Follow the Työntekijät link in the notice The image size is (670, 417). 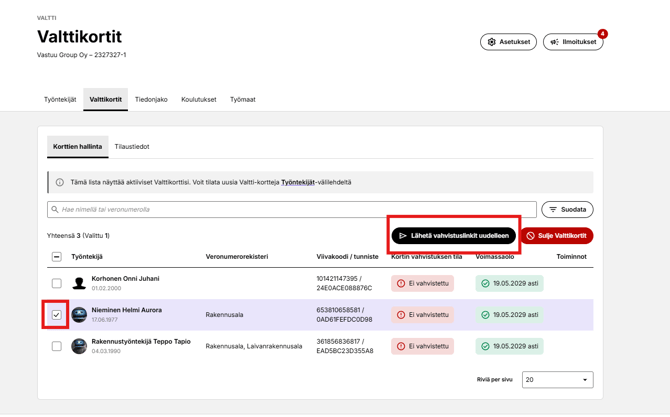(298, 182)
